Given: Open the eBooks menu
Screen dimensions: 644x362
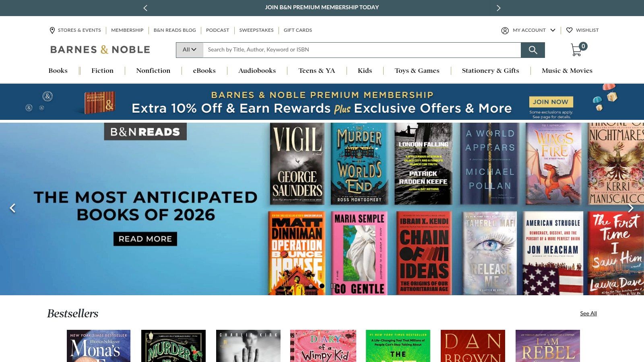Looking at the screenshot, I should coord(204,71).
